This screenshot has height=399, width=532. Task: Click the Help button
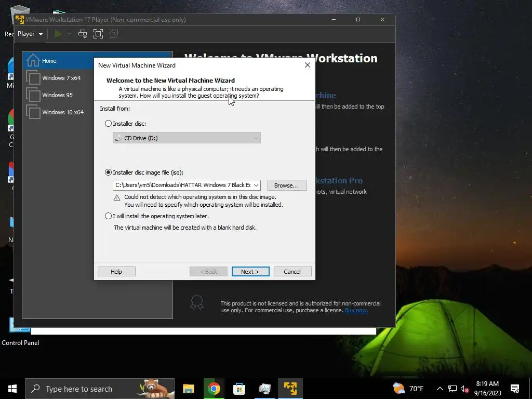click(116, 271)
